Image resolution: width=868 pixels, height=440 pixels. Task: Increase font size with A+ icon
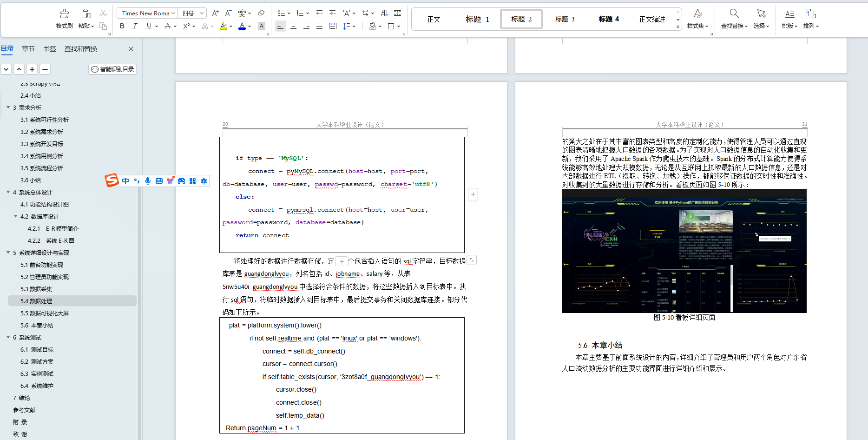click(x=215, y=13)
